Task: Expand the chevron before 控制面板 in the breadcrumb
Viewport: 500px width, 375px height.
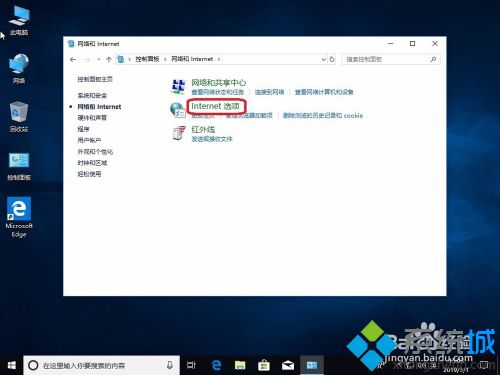Action: pos(129,59)
